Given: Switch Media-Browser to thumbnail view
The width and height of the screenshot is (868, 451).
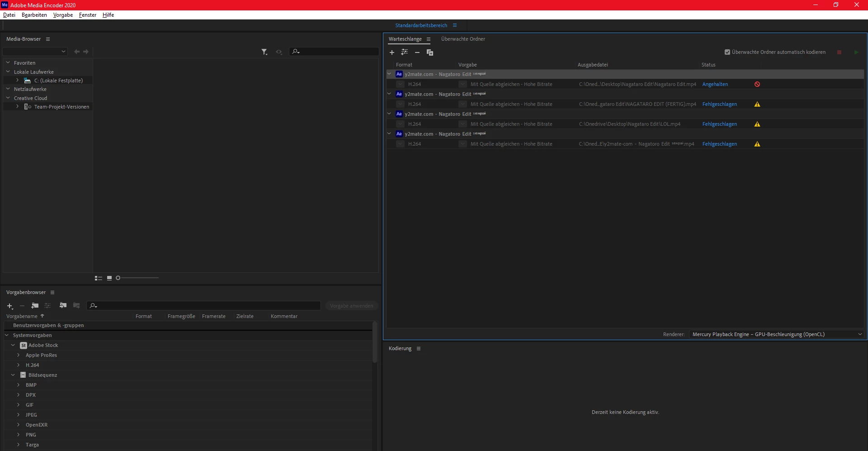Looking at the screenshot, I should click(x=109, y=278).
